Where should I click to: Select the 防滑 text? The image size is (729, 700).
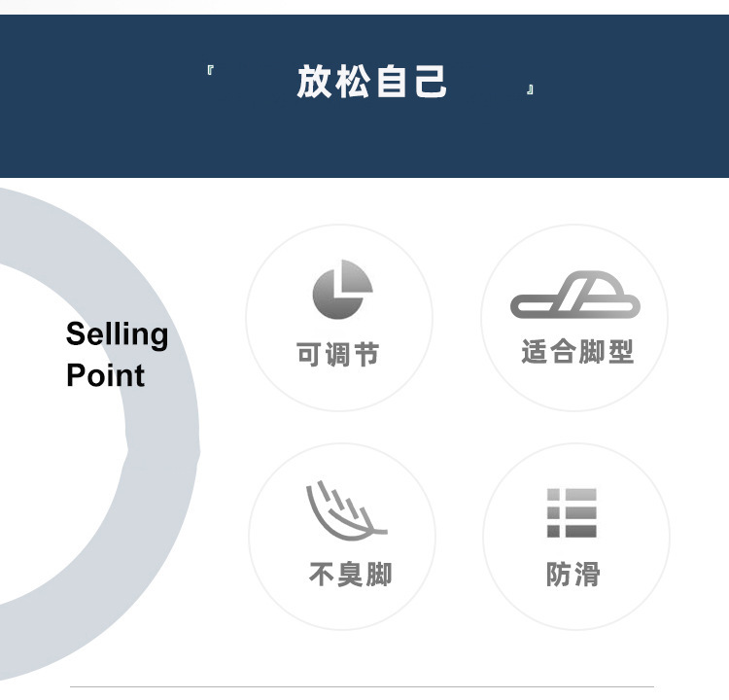tap(573, 575)
